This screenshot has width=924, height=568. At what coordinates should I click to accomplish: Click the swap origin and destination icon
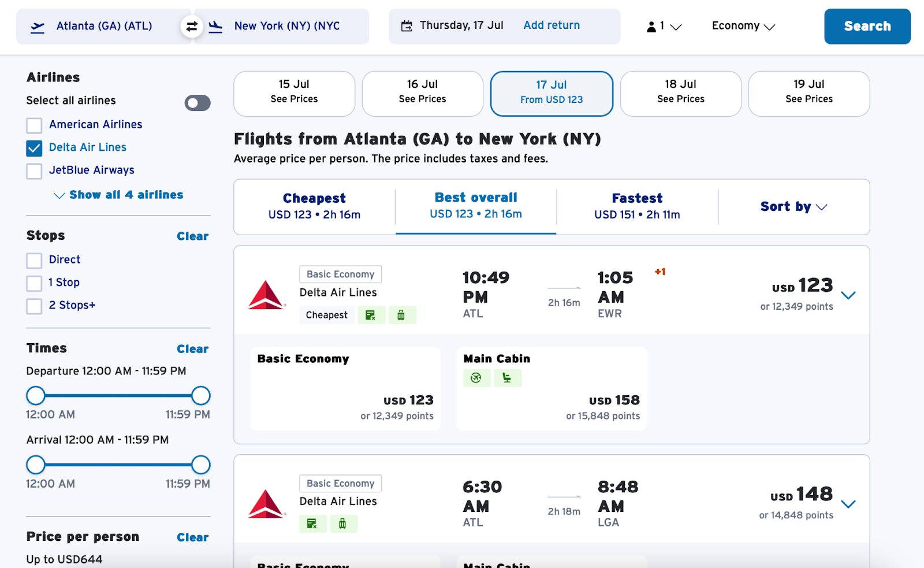[x=192, y=27]
